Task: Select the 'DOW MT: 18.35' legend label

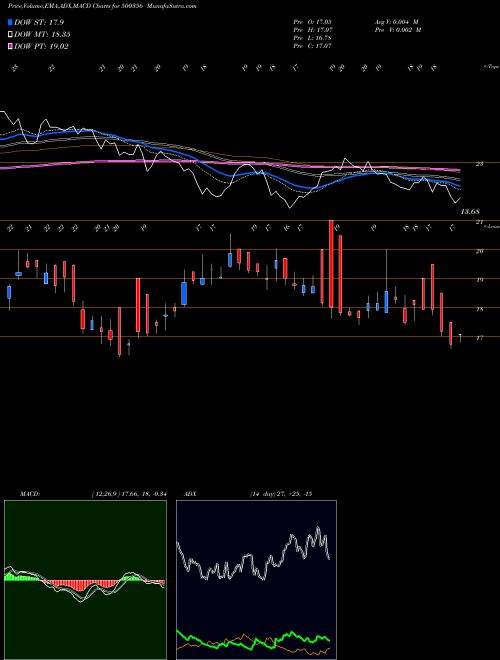Action: point(42,35)
